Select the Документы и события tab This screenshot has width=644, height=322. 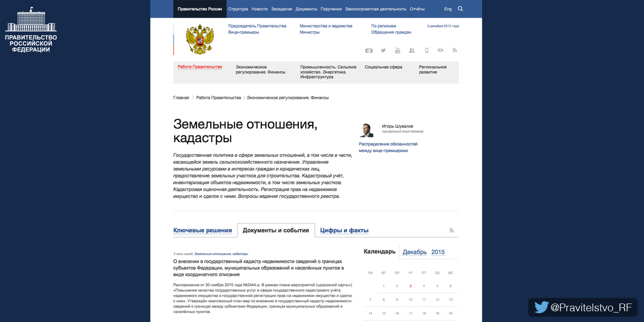(x=276, y=230)
